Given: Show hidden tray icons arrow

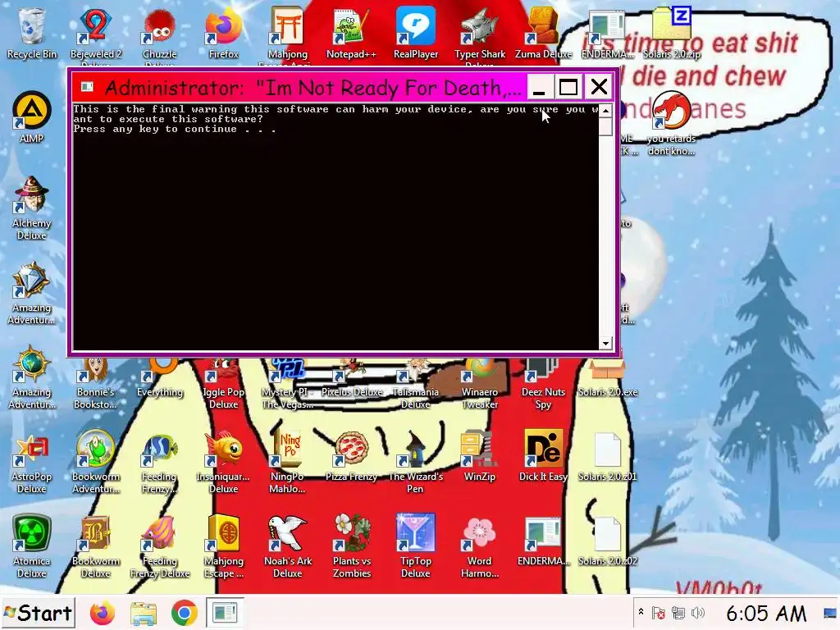Looking at the screenshot, I should click(641, 612).
